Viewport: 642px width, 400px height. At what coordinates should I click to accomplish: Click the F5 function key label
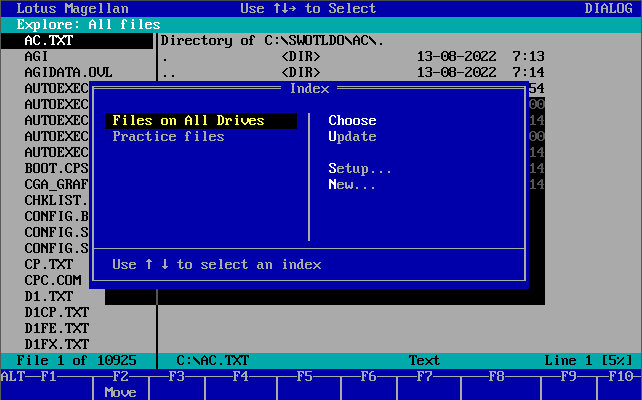(305, 377)
